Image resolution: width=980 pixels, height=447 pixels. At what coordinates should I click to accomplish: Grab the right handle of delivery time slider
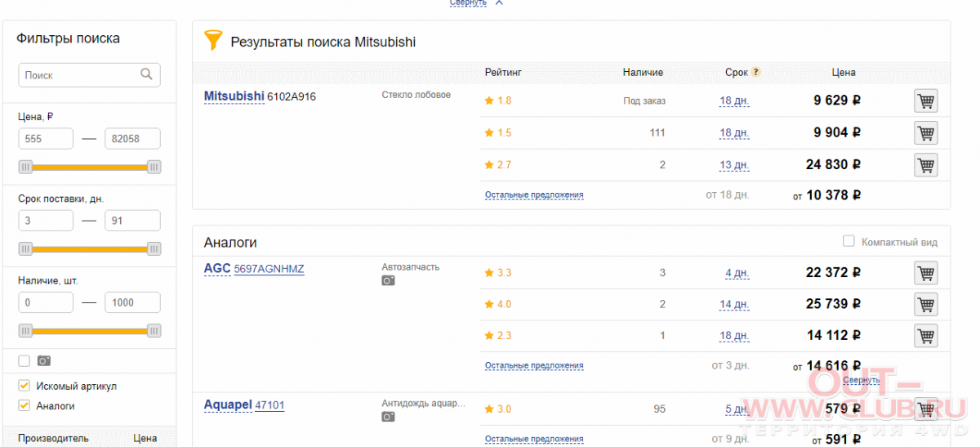click(154, 248)
